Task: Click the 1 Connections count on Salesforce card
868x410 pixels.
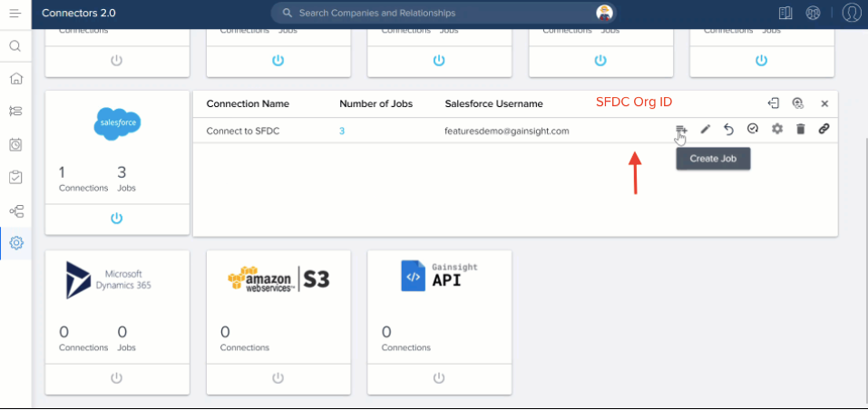Action: (x=83, y=178)
